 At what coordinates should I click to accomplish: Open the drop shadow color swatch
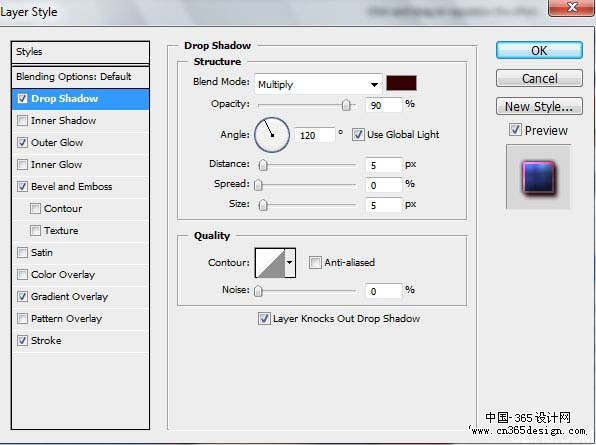401,83
